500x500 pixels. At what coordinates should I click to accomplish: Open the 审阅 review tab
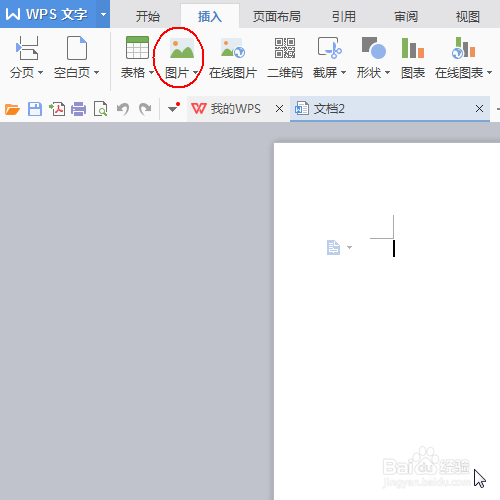click(406, 16)
